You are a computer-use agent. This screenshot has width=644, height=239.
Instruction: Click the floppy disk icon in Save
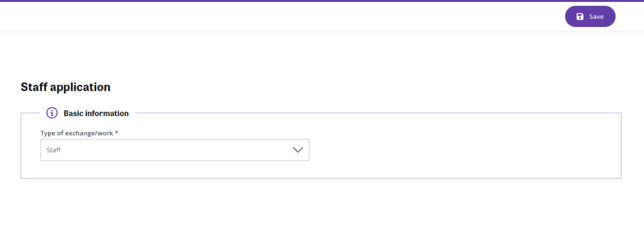coord(580,16)
